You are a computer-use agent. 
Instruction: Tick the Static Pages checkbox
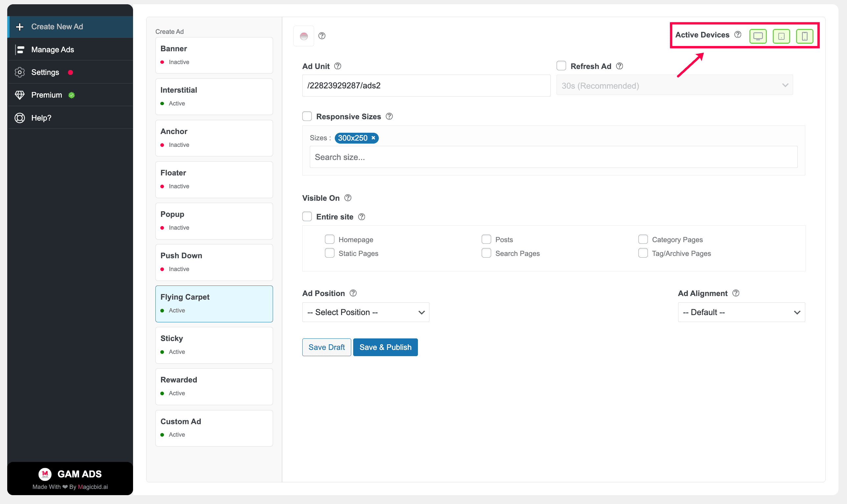click(x=330, y=253)
